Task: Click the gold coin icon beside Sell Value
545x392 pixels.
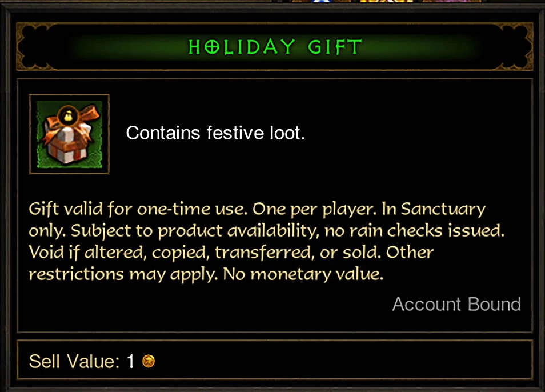Action: [x=149, y=361]
